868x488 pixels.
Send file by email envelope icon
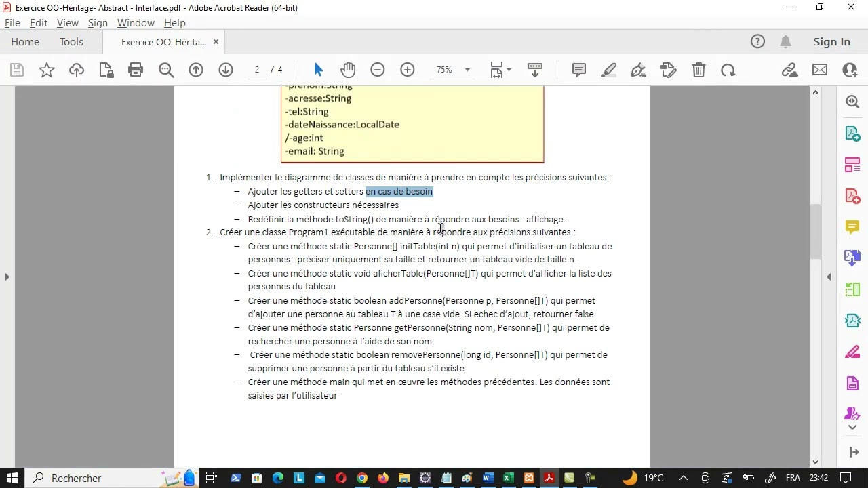820,70
